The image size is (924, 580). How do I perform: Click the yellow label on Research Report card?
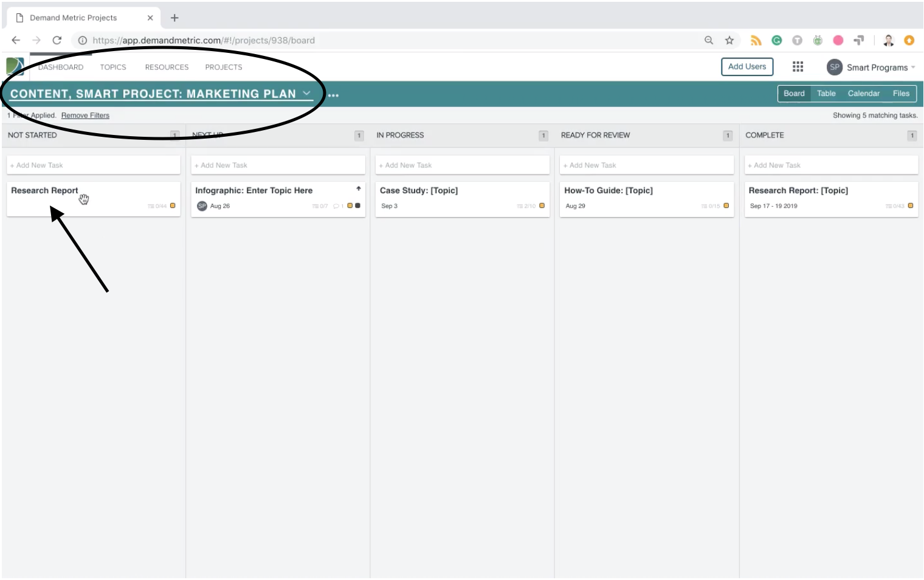click(x=173, y=205)
